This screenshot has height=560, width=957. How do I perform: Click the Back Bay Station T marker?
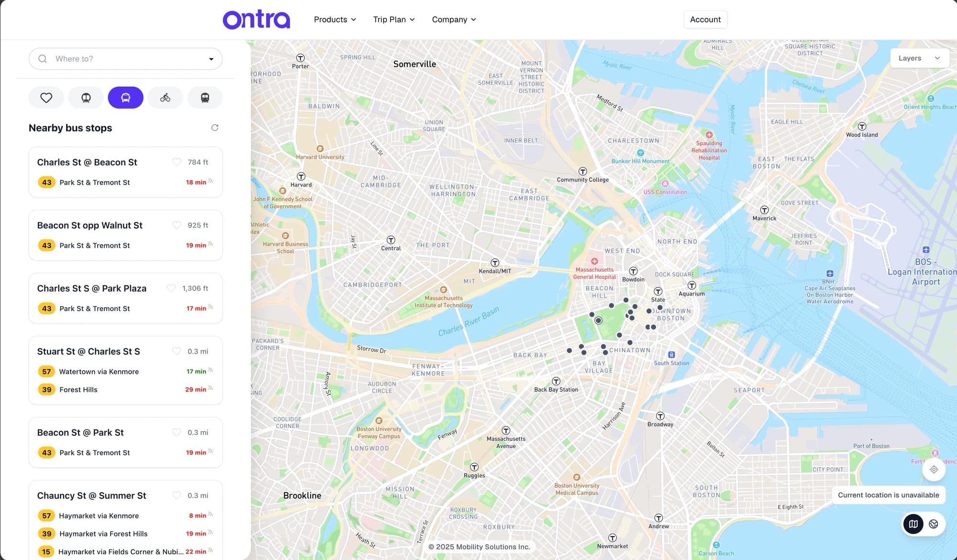(x=556, y=381)
